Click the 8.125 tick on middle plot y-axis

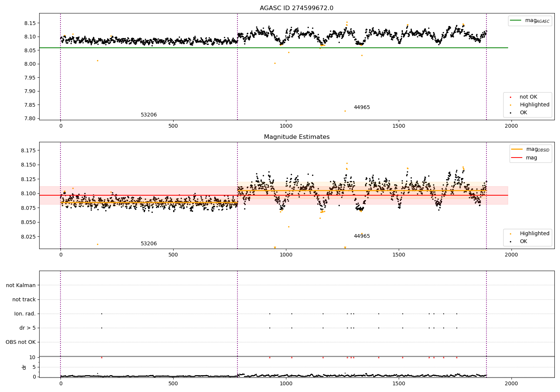click(x=29, y=179)
